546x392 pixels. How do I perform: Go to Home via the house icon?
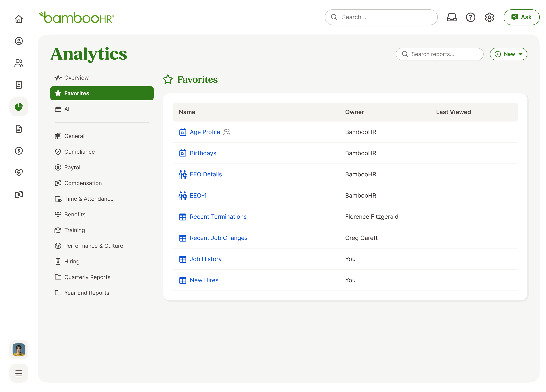[19, 19]
